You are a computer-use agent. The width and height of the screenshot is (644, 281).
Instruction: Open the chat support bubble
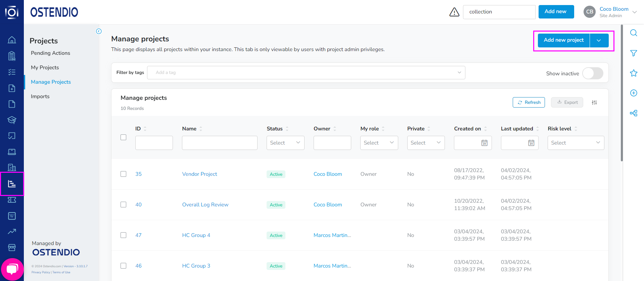point(12,269)
